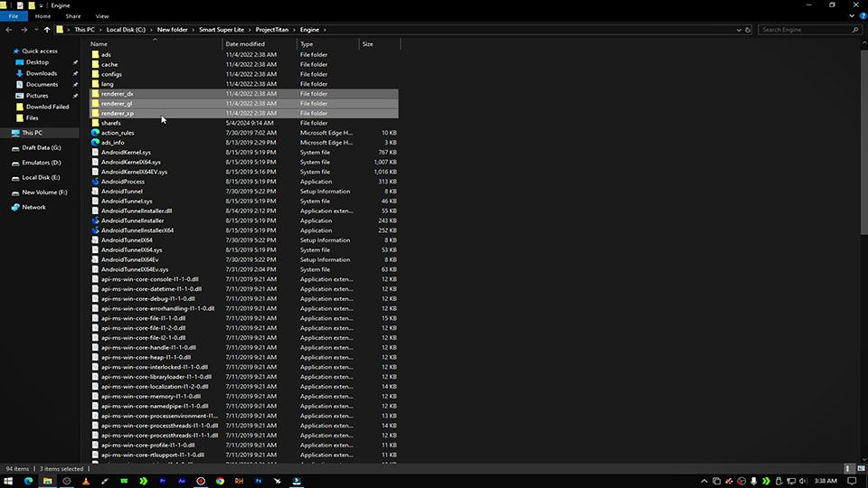Open the Quick Access Toolbar customize dropdown
This screenshot has height=488, width=868.
click(41, 5)
